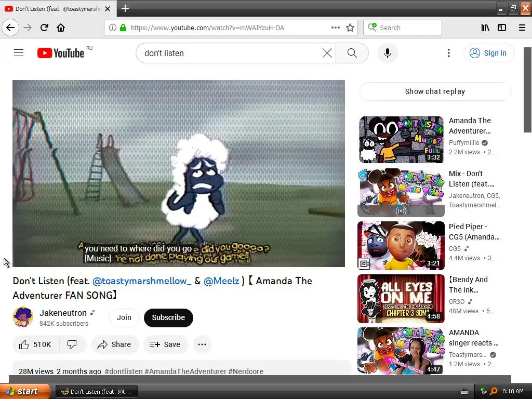Click the Bendy And The Ink title
532x399 pixels.
tap(468, 285)
